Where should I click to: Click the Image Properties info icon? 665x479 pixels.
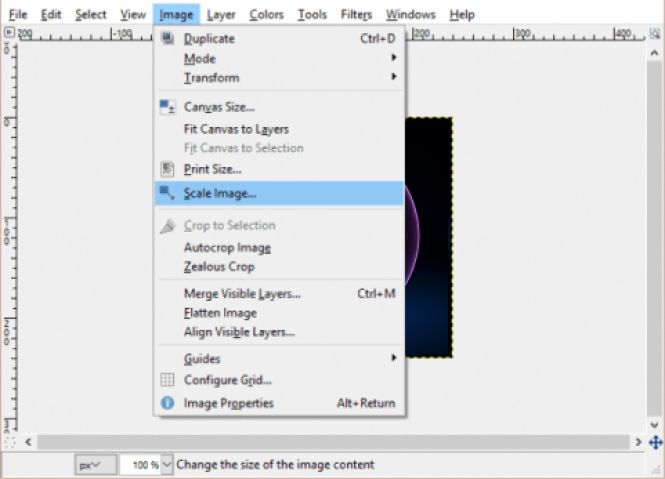pyautogui.click(x=168, y=403)
